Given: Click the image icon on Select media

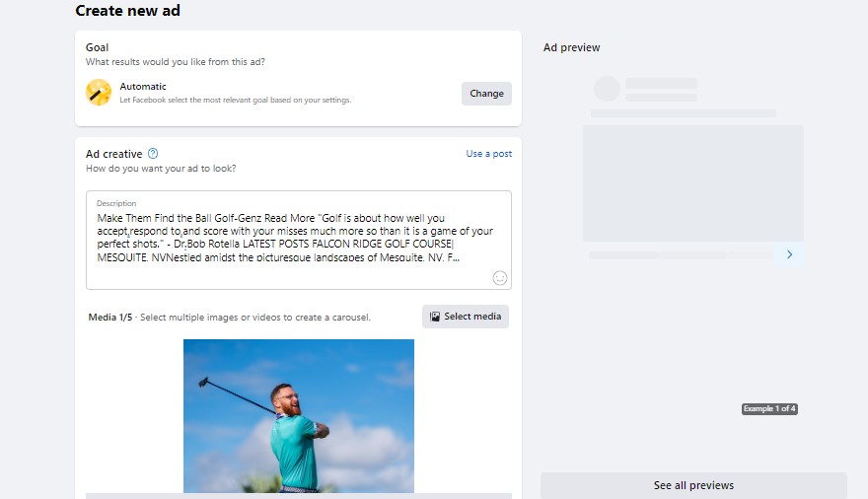Looking at the screenshot, I should point(435,317).
